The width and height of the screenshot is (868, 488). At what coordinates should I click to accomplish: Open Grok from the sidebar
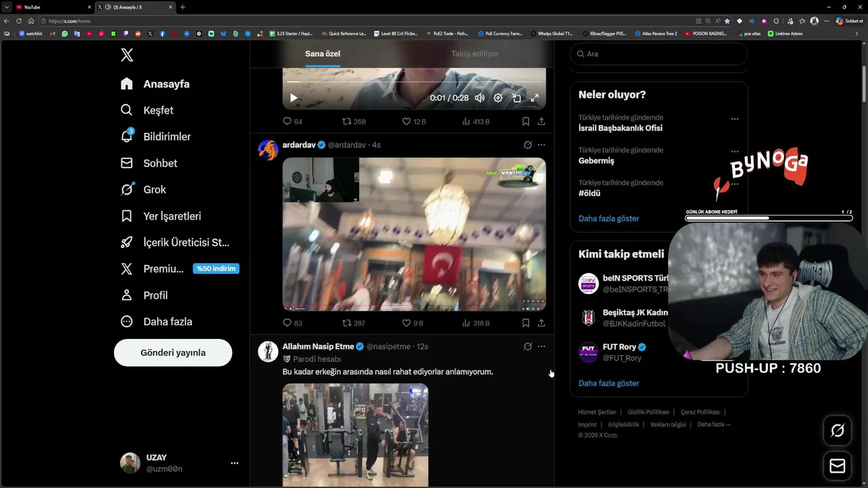pyautogui.click(x=143, y=190)
